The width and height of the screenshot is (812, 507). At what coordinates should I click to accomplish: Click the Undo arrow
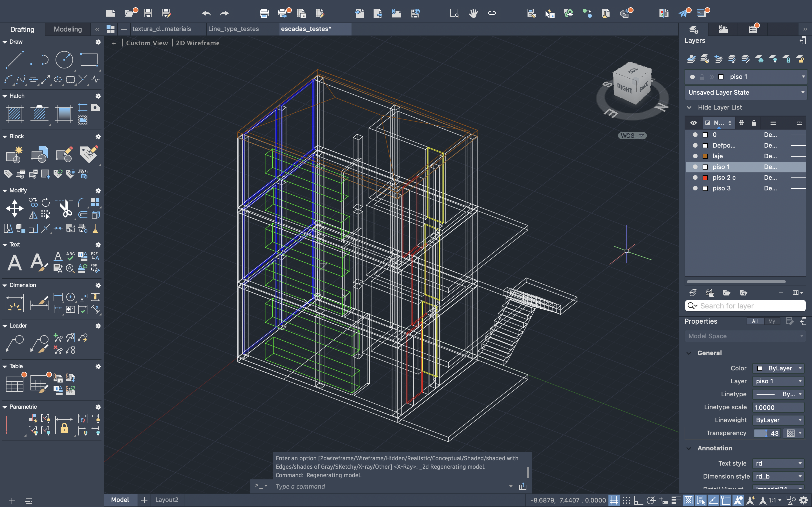point(206,13)
